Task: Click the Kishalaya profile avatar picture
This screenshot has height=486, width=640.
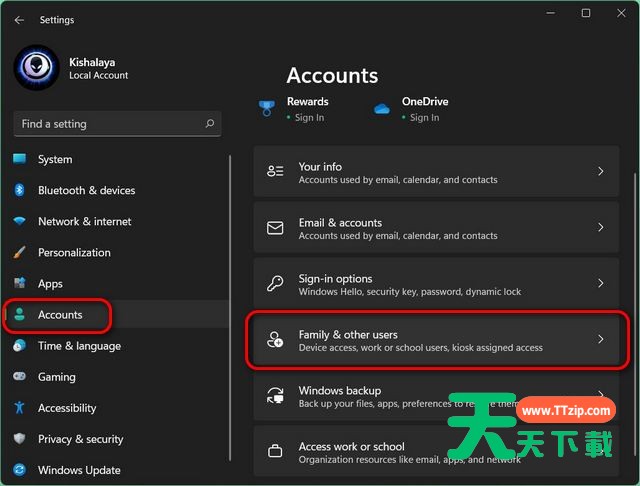Action: 37,67
